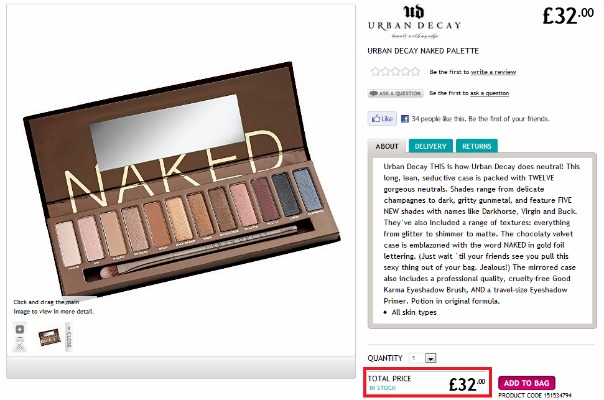
Task: Click the Facebook Like thumbs-up button
Action: [382, 119]
